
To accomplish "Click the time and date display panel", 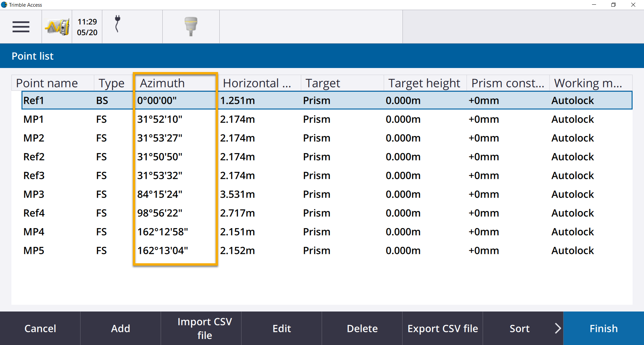I will click(87, 26).
